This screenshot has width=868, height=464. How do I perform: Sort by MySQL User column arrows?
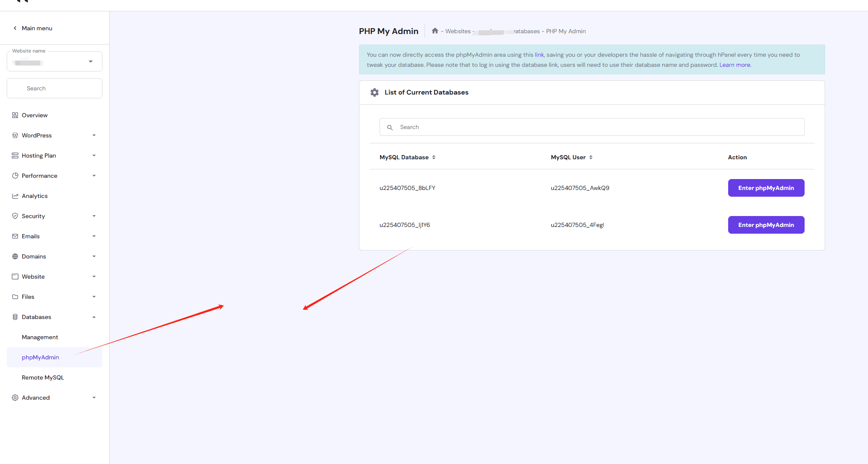[591, 157]
